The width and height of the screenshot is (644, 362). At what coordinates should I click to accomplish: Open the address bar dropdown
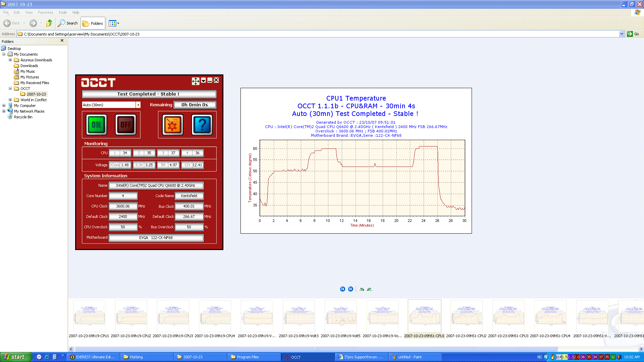622,34
